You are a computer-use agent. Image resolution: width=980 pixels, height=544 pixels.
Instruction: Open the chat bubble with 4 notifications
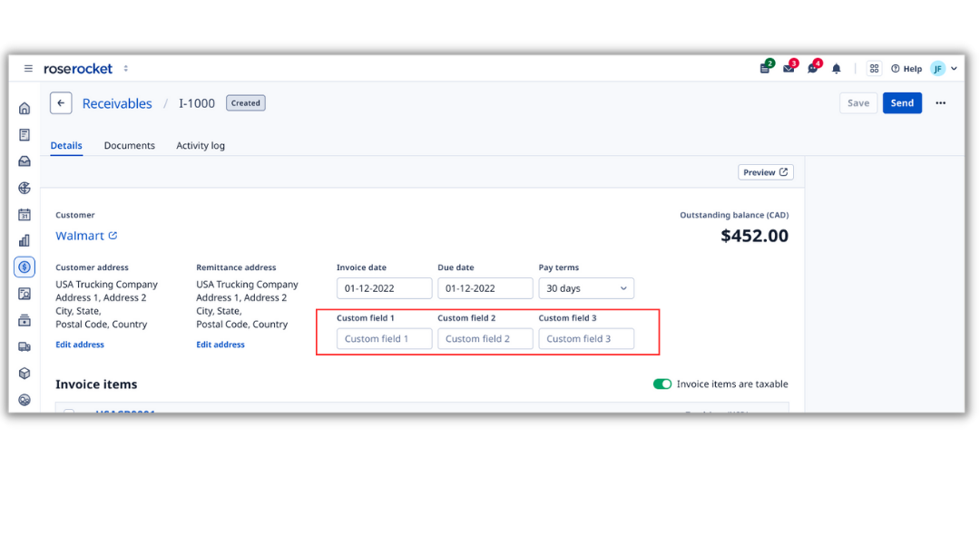tap(812, 68)
